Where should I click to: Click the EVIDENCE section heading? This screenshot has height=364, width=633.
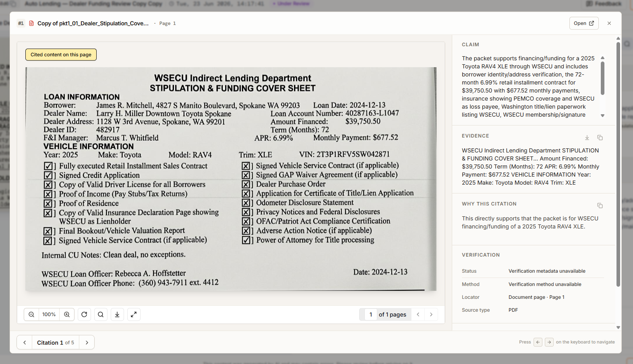(x=476, y=136)
